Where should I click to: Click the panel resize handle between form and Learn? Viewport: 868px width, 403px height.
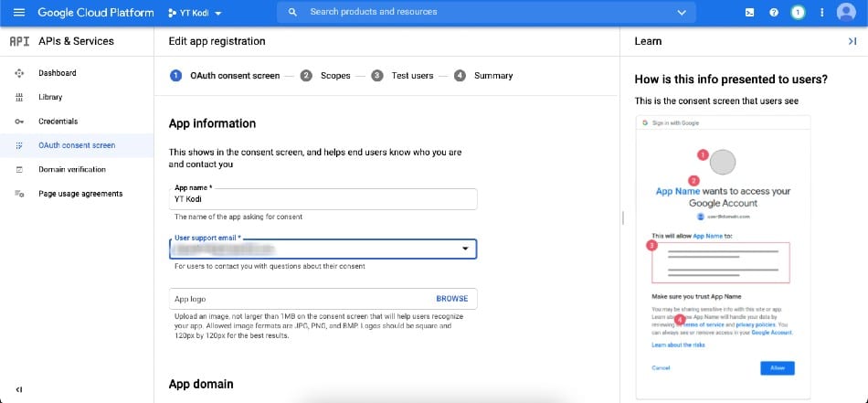click(x=623, y=217)
